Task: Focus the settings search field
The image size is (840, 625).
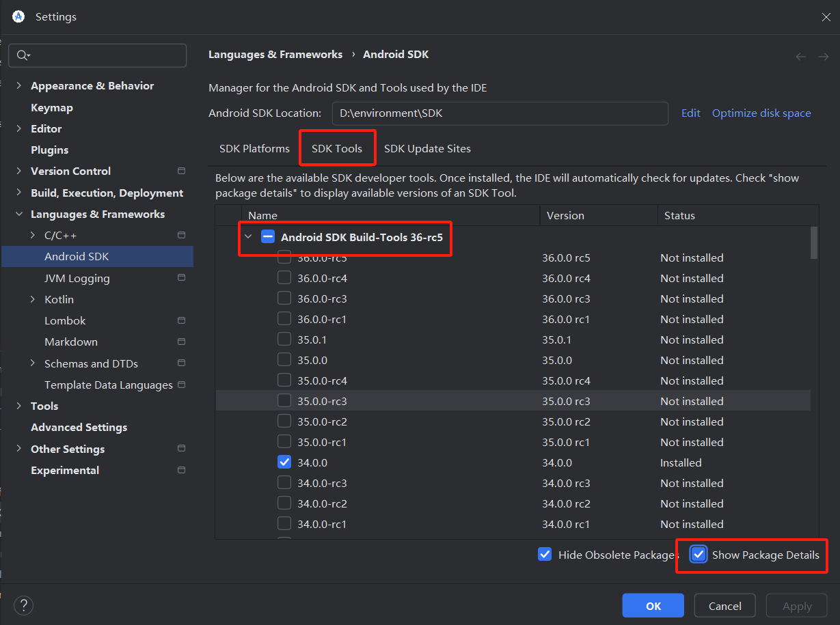Action: pyautogui.click(x=98, y=55)
